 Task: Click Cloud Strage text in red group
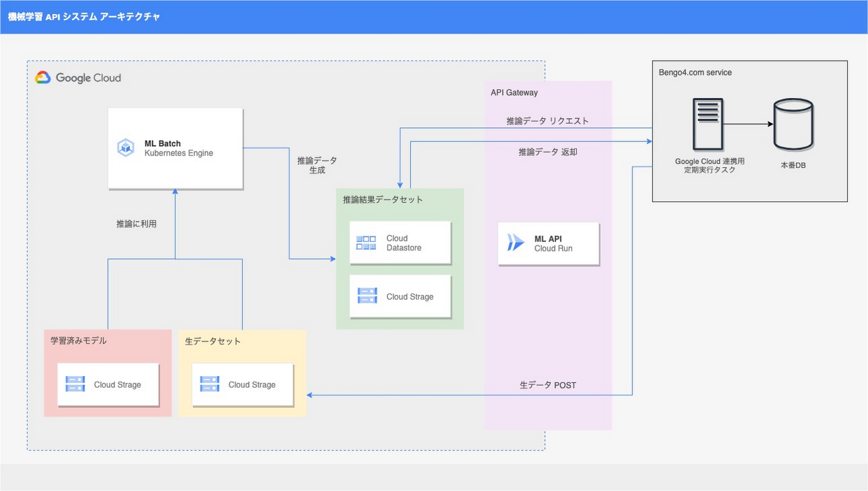point(118,385)
